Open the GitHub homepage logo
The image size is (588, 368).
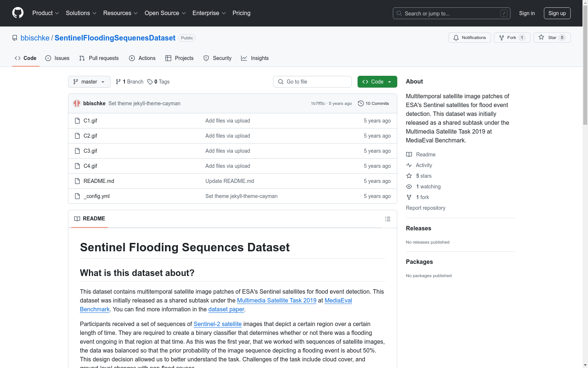pos(18,13)
